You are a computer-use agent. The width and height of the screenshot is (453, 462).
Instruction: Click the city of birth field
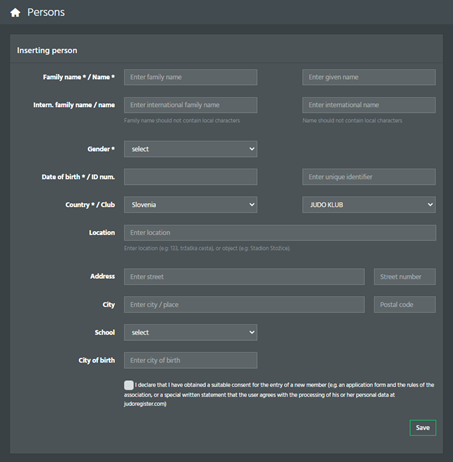tap(191, 360)
